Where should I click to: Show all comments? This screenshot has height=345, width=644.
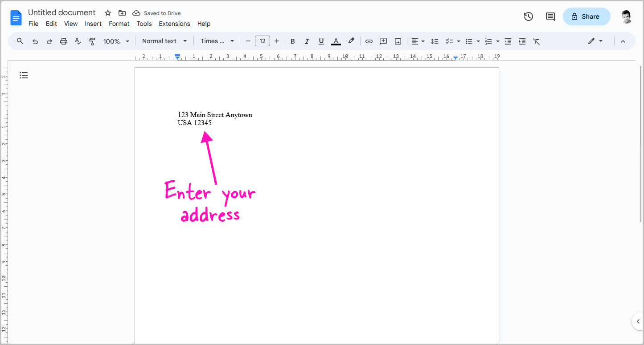click(x=550, y=16)
